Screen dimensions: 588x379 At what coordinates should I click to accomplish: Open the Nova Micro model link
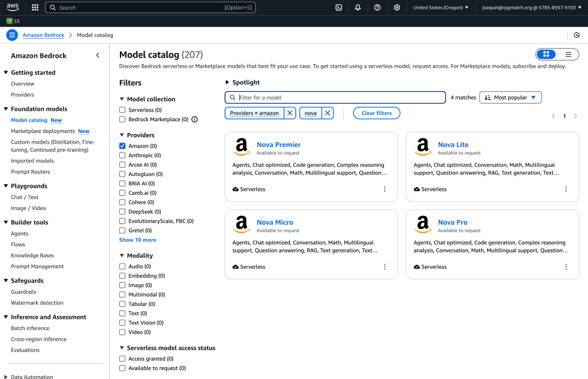coord(275,222)
